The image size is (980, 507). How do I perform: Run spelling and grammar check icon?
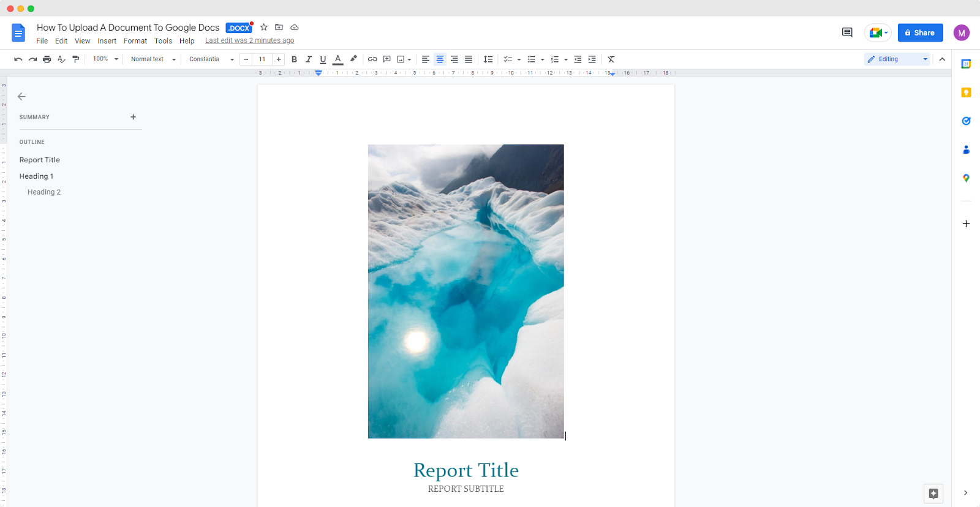(61, 59)
